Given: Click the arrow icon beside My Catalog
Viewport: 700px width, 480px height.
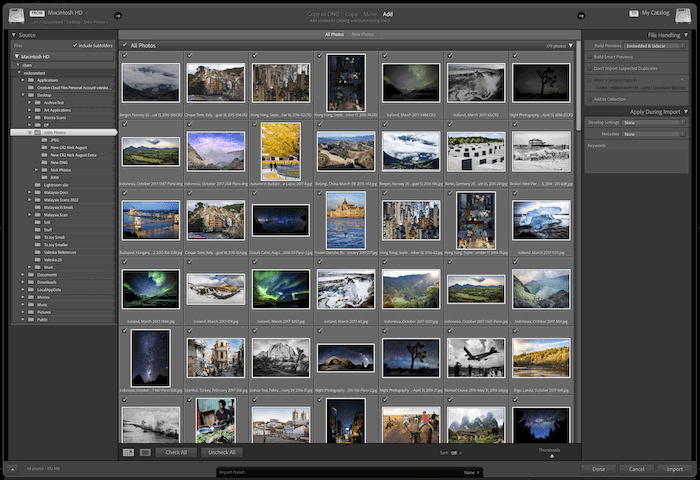Looking at the screenshot, I should point(582,14).
